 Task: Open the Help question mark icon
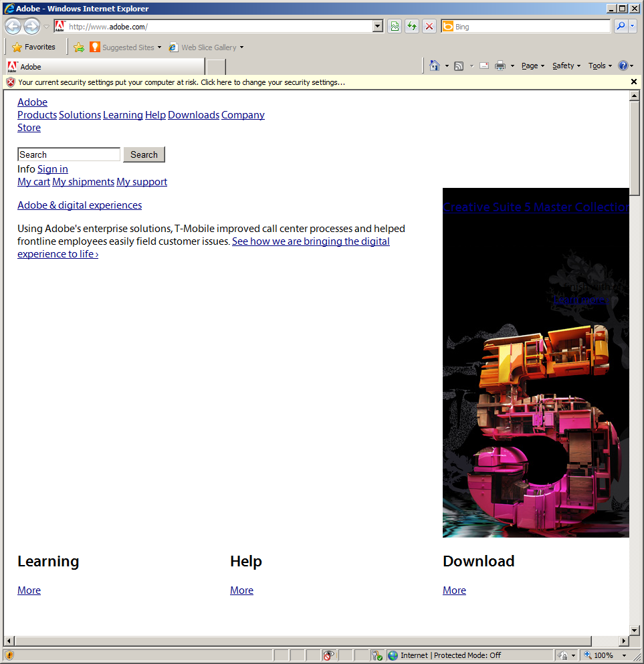coord(623,66)
